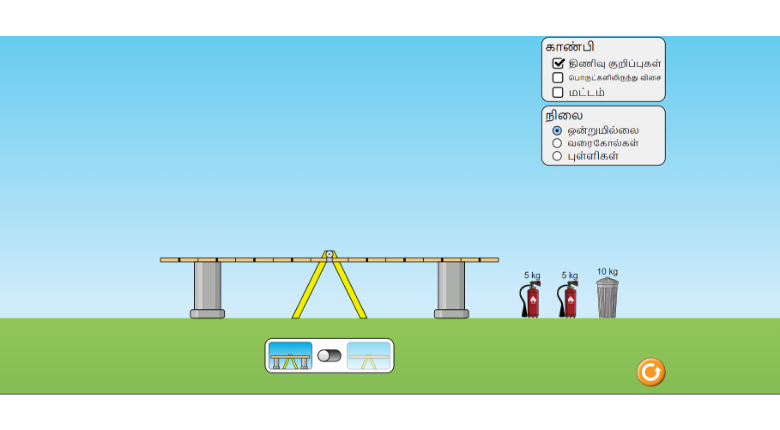Viewport: 780px width, 430px height.
Task: Check the மட்டம் checkbox
Action: [558, 92]
